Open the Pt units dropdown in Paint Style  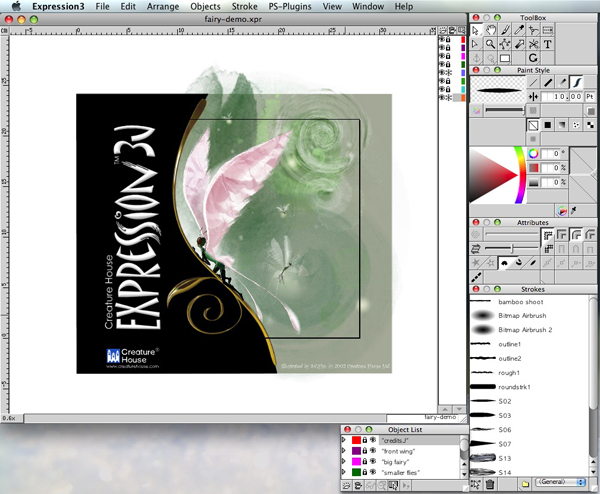click(x=590, y=97)
